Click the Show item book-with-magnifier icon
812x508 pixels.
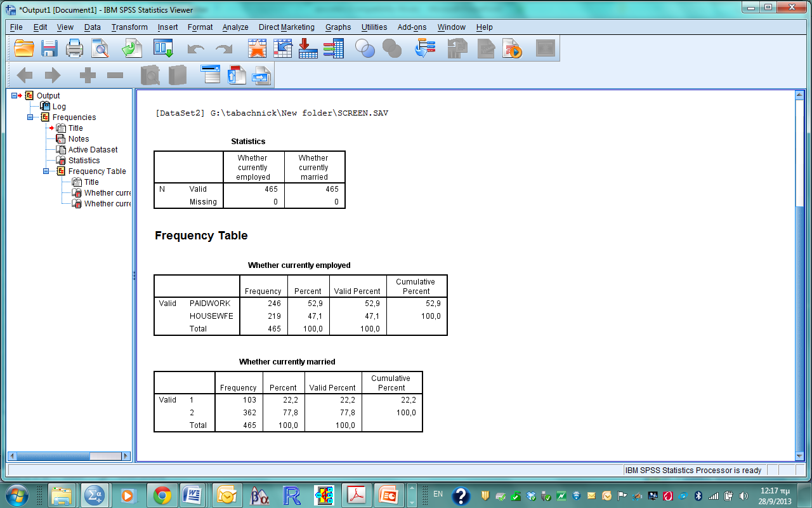(x=150, y=76)
